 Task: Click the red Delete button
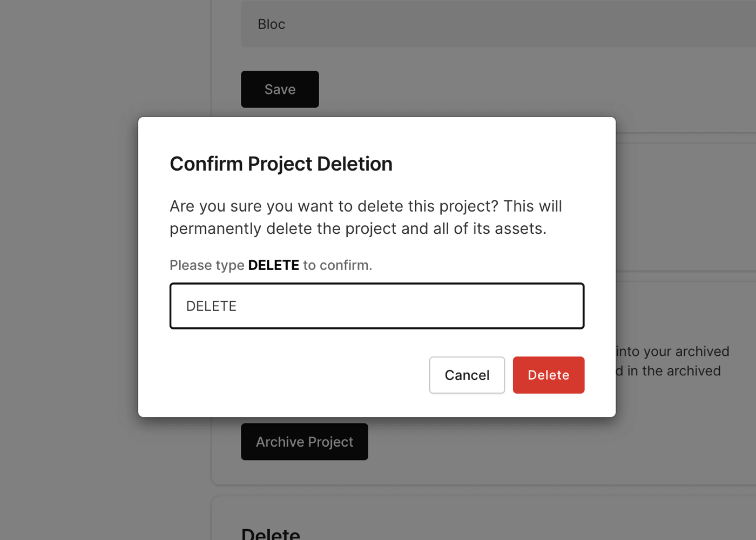pyautogui.click(x=548, y=375)
